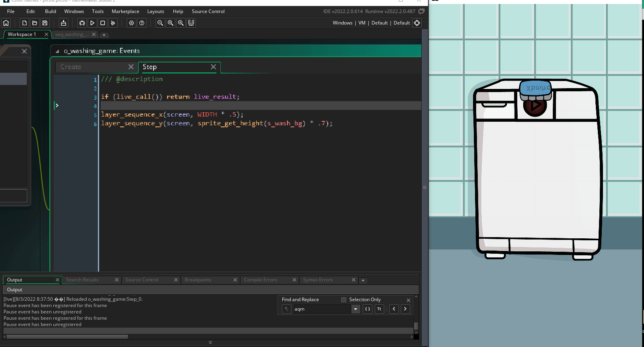Run the game with the Play icon
The height and width of the screenshot is (347, 644).
coord(92,23)
